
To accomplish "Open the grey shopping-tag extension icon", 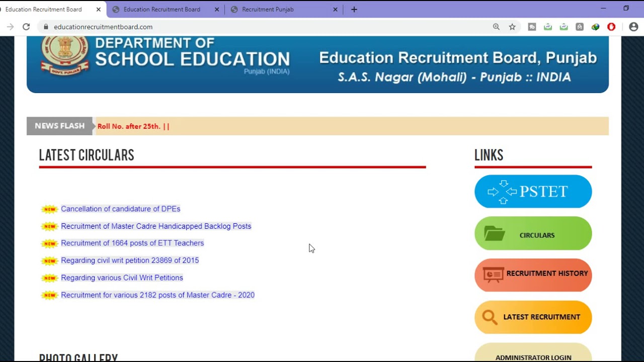I will pos(580,27).
